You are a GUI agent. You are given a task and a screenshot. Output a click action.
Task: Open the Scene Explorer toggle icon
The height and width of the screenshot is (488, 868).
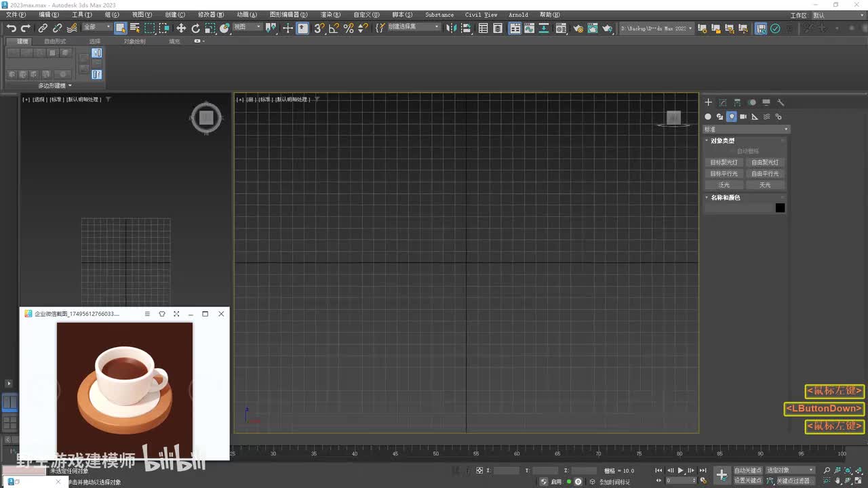484,28
